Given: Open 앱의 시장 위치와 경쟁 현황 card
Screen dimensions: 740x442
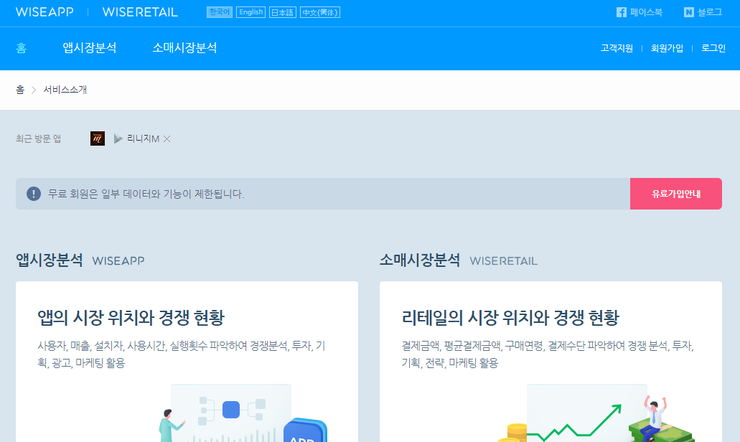Looking at the screenshot, I should coord(187,362).
